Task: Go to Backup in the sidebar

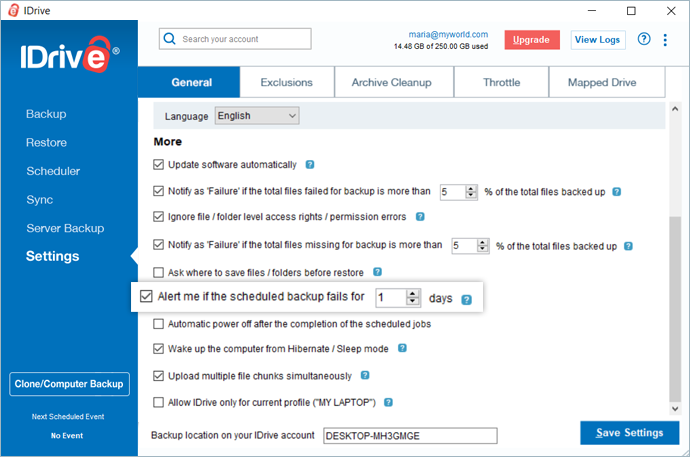Action: tap(46, 114)
